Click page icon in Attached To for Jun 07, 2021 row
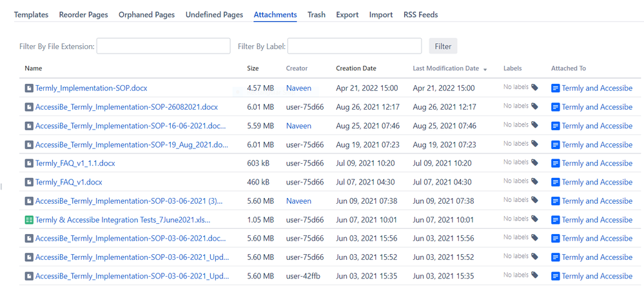Image resolution: width=644 pixels, height=296 pixels. point(555,220)
